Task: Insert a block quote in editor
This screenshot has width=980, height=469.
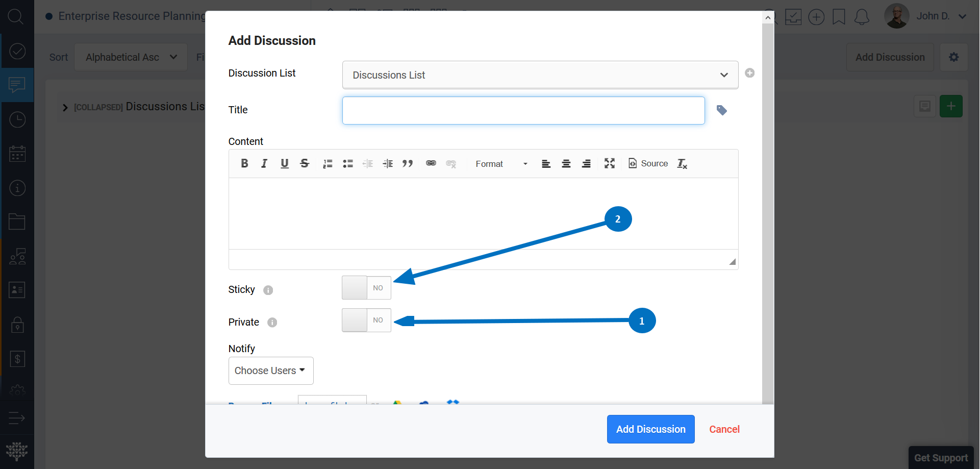Action: (407, 163)
